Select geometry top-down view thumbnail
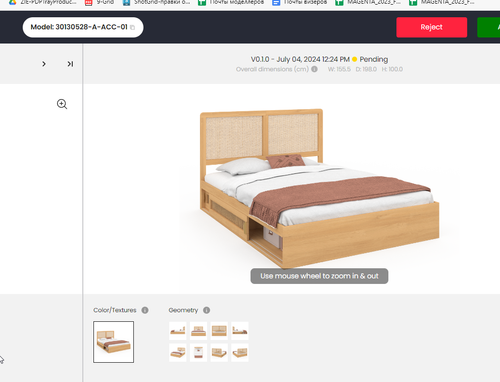 198,352
